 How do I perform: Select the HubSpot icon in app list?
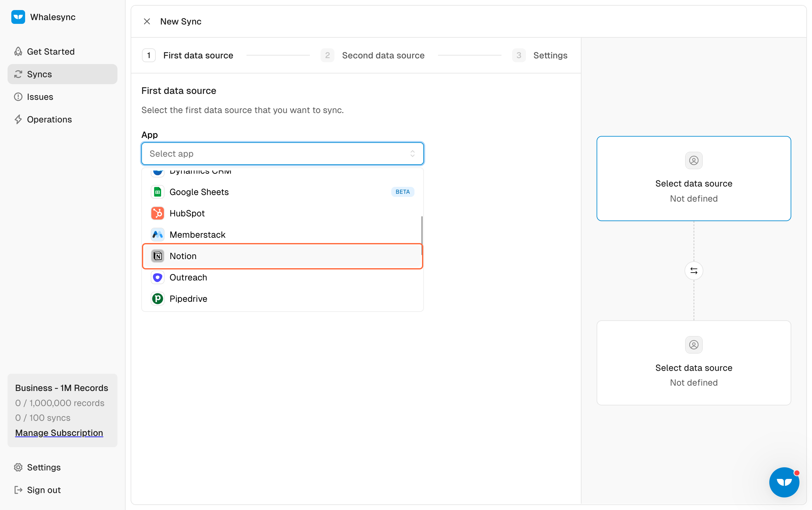(x=158, y=213)
